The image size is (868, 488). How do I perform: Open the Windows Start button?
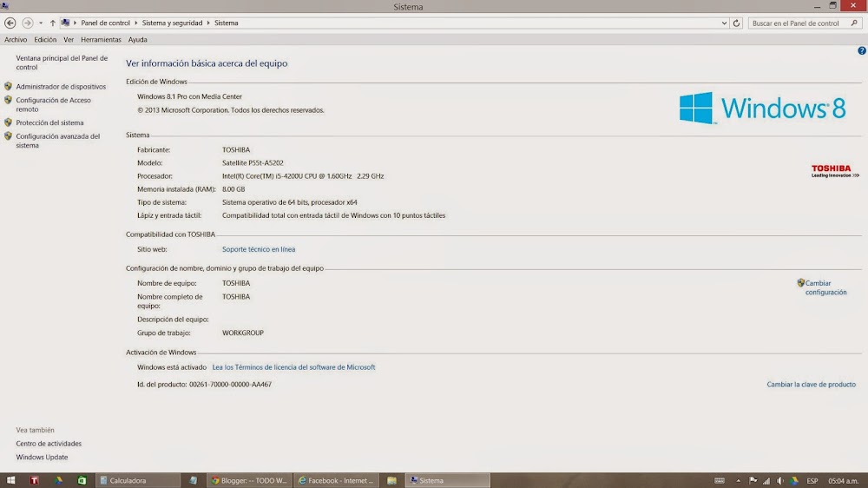click(10, 480)
